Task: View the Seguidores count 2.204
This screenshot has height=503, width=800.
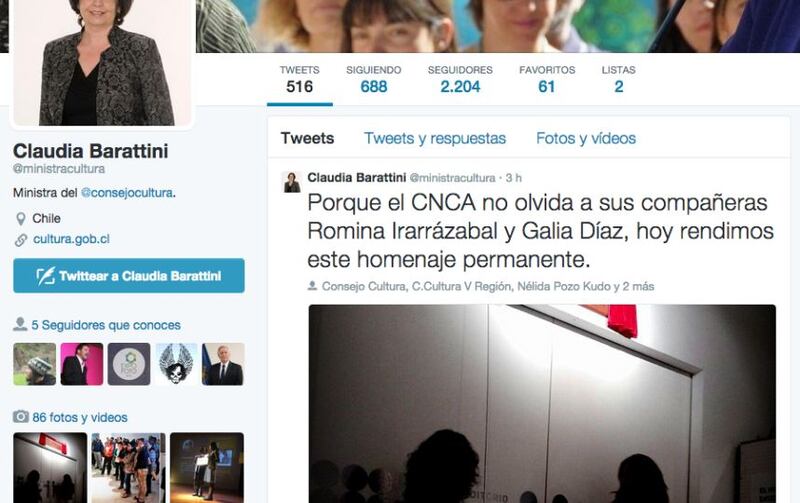Action: [460, 80]
